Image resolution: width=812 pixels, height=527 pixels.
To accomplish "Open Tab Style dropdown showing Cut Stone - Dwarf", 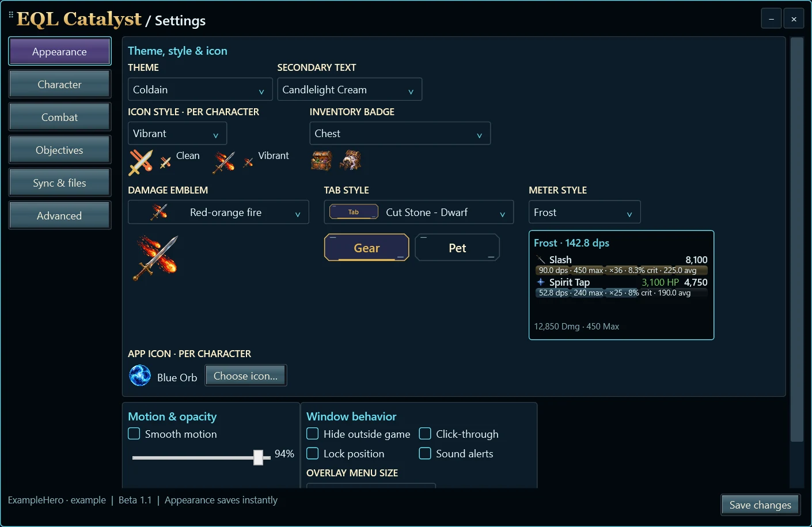I will point(419,212).
